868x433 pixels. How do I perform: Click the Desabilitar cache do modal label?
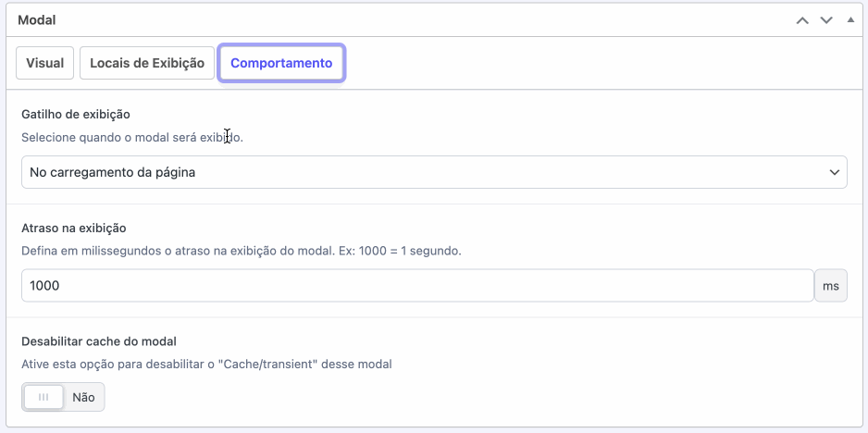(x=99, y=340)
